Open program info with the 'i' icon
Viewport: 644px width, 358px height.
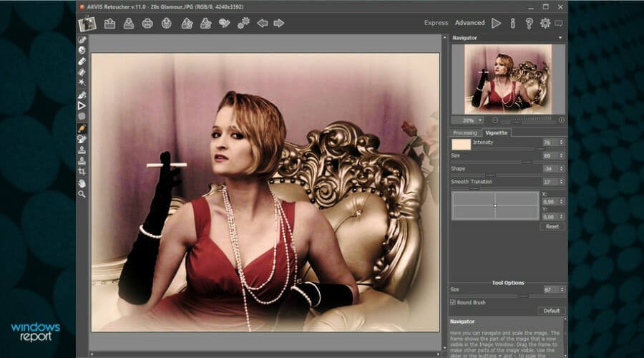pyautogui.click(x=512, y=23)
